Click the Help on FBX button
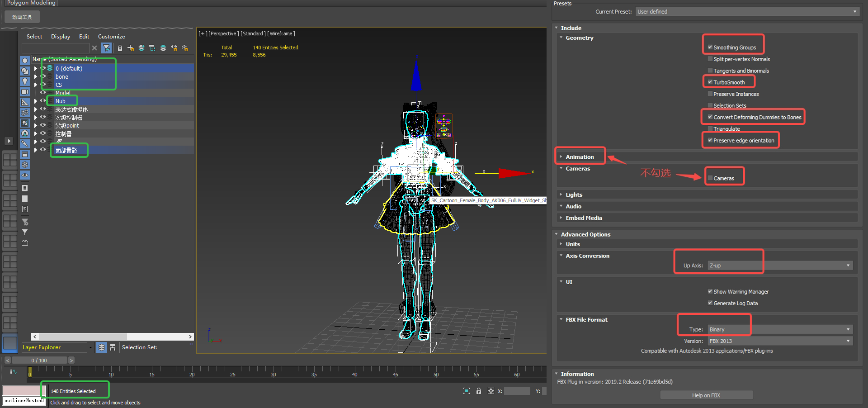868x408 pixels. pos(706,395)
